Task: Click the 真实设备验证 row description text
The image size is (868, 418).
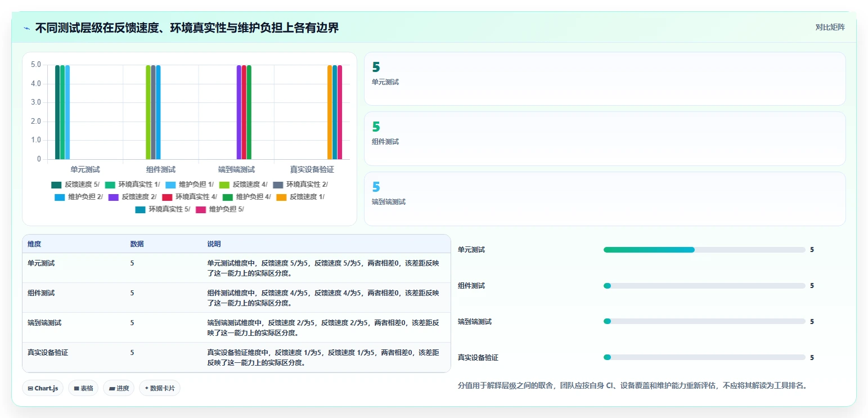Action: click(x=323, y=358)
